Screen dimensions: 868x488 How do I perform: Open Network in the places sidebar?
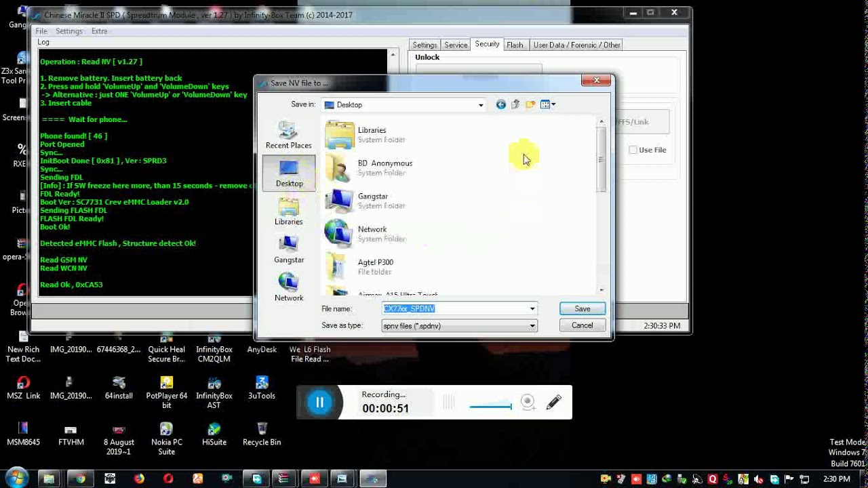click(x=289, y=288)
